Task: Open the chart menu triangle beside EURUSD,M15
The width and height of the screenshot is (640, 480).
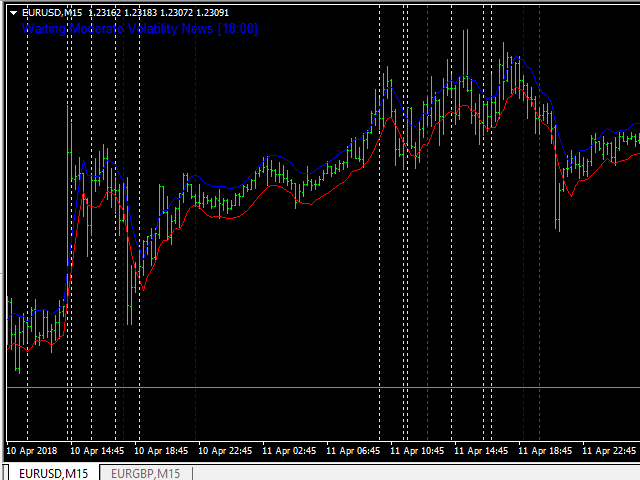Action: click(x=13, y=13)
